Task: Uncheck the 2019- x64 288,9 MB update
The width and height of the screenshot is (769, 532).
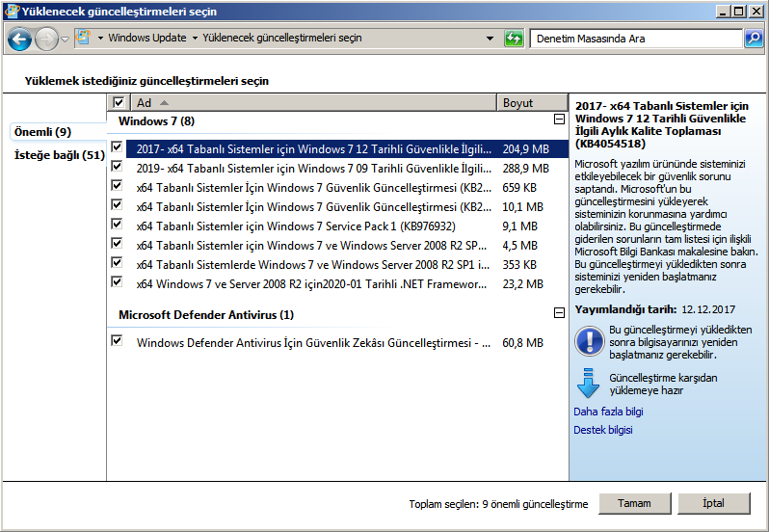Action: pos(117,166)
